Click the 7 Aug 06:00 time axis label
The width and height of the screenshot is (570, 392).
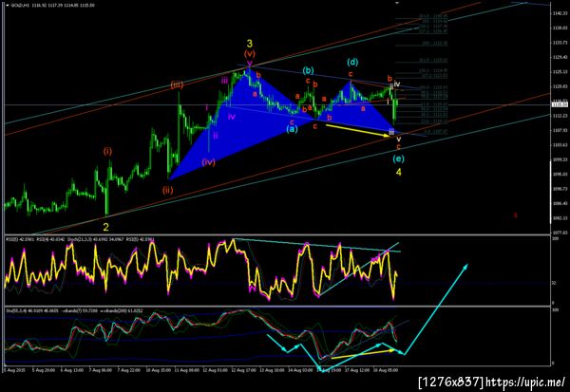[x=102, y=370]
